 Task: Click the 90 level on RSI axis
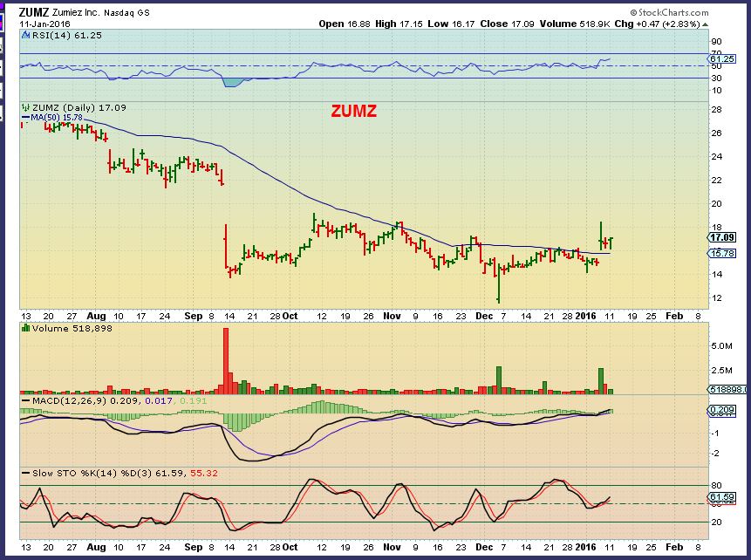tap(716, 42)
